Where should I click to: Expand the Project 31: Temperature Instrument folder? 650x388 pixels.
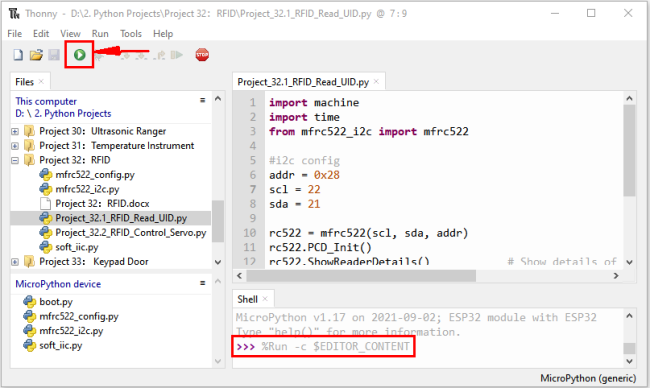[x=15, y=146]
